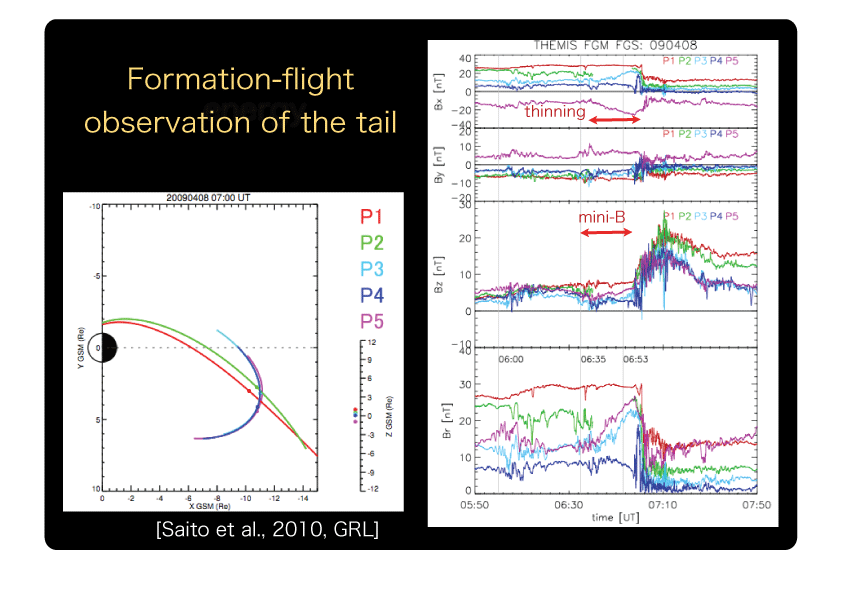Click the 06:53 time marker label

click(634, 355)
